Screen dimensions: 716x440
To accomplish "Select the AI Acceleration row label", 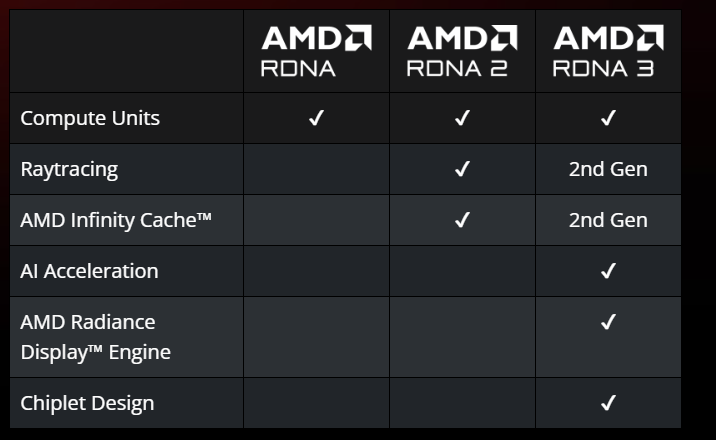I will coord(90,271).
